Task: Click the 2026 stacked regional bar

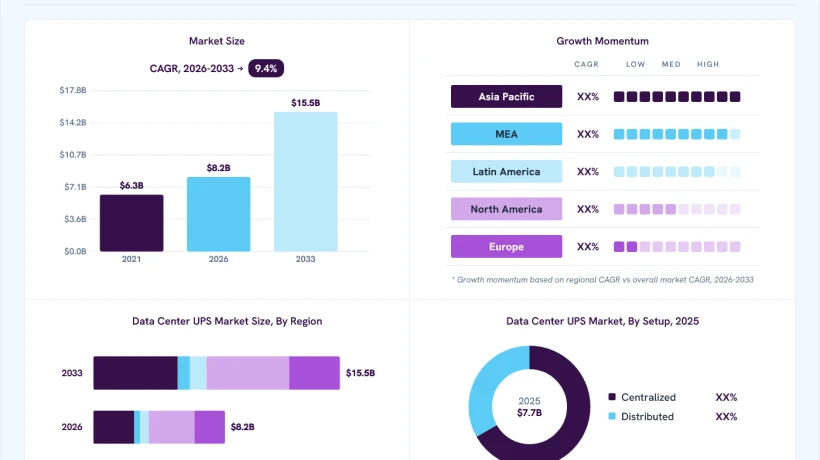Action: coord(159,427)
